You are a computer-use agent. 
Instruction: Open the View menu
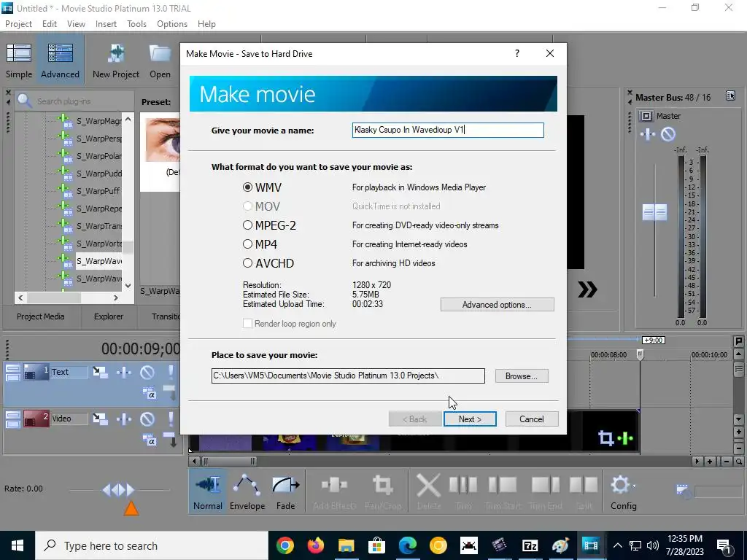pyautogui.click(x=76, y=24)
